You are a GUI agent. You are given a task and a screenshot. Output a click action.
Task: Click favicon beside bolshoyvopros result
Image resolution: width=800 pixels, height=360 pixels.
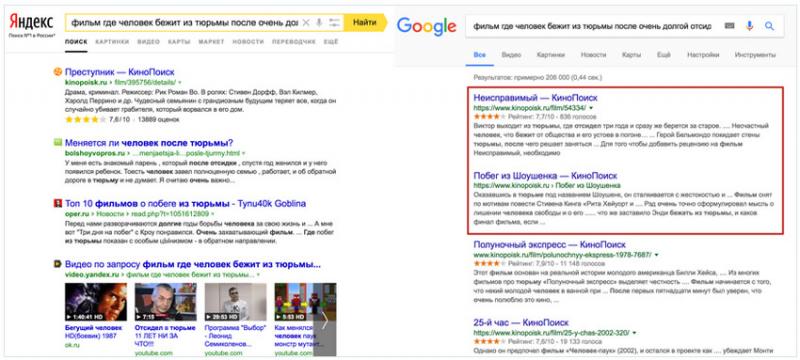point(58,142)
